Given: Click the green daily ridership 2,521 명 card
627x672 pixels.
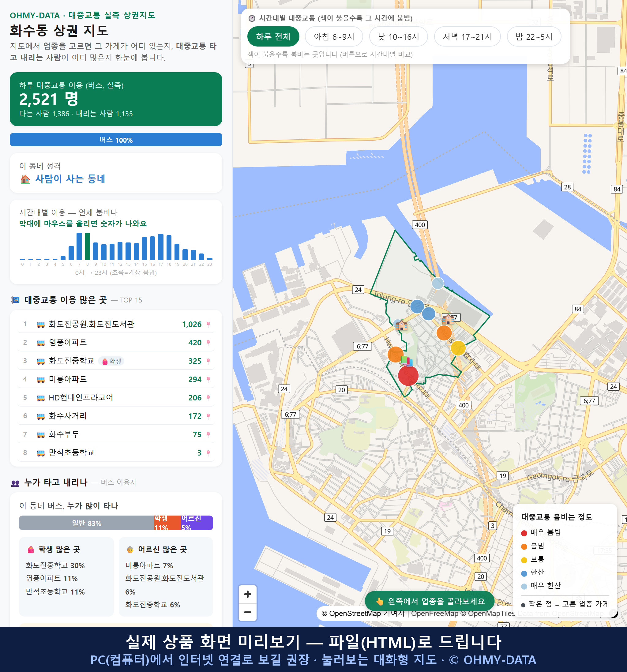Looking at the screenshot, I should [x=116, y=99].
